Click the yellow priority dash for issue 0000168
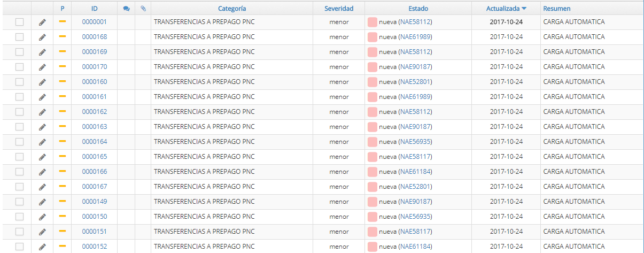 tap(63, 36)
